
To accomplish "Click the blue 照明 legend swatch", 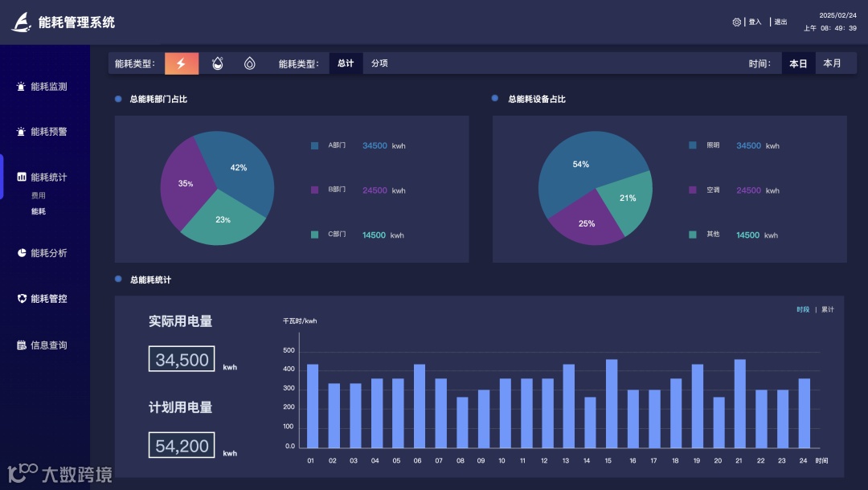I will coord(693,145).
